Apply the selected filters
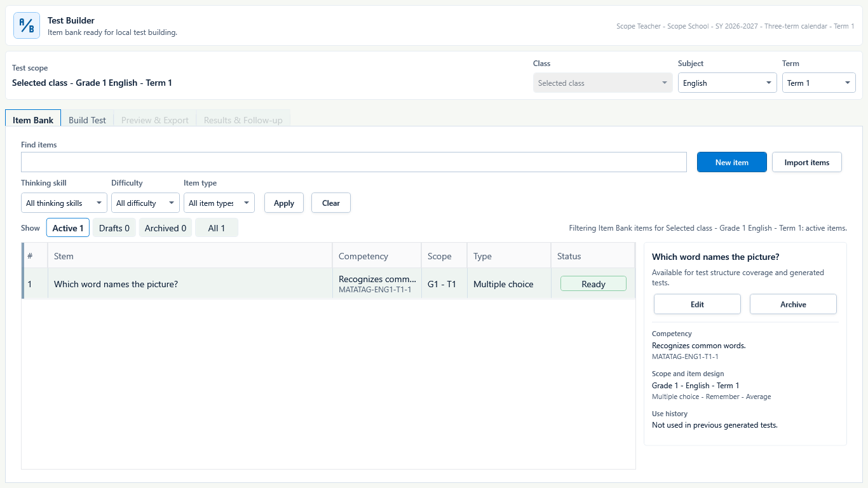This screenshot has height=488, width=868. point(284,203)
